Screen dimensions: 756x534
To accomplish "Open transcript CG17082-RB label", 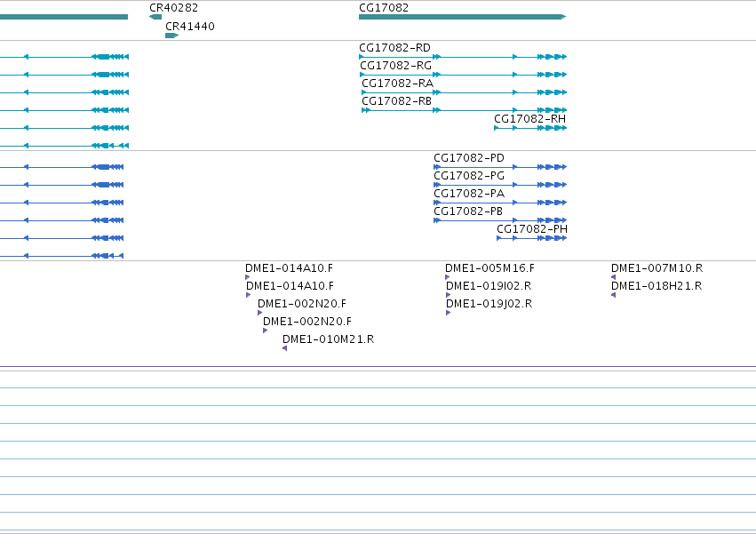I will click(397, 101).
